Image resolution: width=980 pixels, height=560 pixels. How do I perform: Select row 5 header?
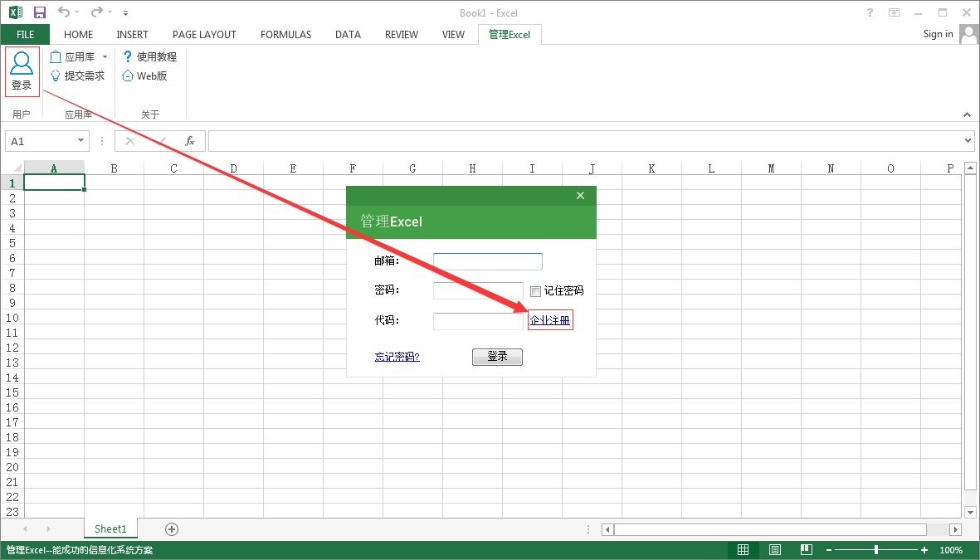point(12,242)
